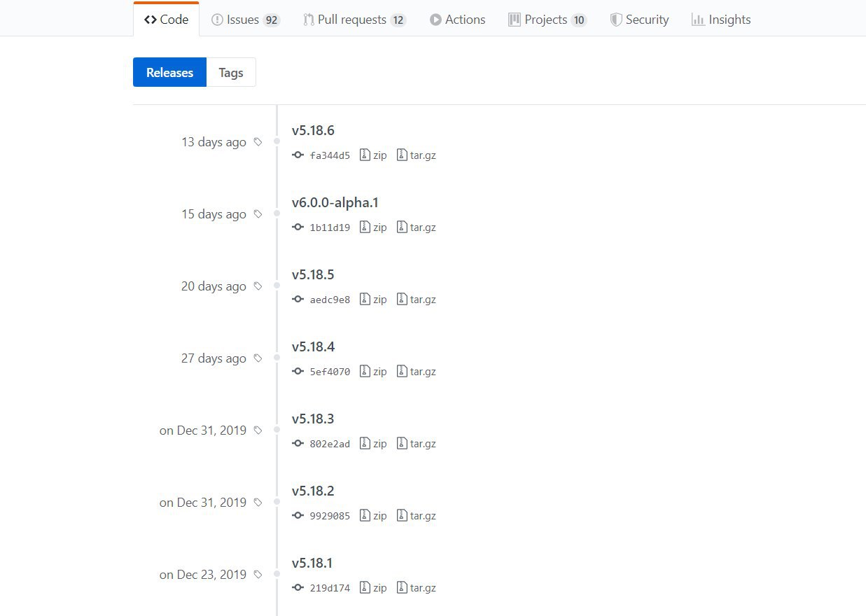Download v5.18.5 zip archive
This screenshot has width=866, height=616.
(373, 300)
